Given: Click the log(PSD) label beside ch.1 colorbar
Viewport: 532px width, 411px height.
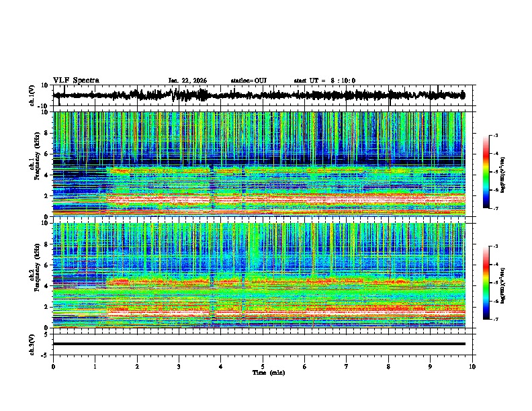Looking at the screenshot, I should tap(503, 175).
